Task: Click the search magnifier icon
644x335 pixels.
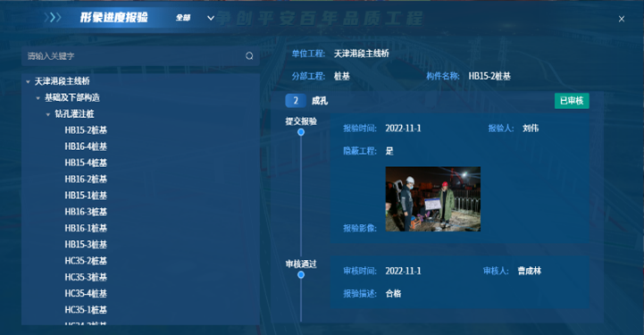Action: (x=249, y=55)
